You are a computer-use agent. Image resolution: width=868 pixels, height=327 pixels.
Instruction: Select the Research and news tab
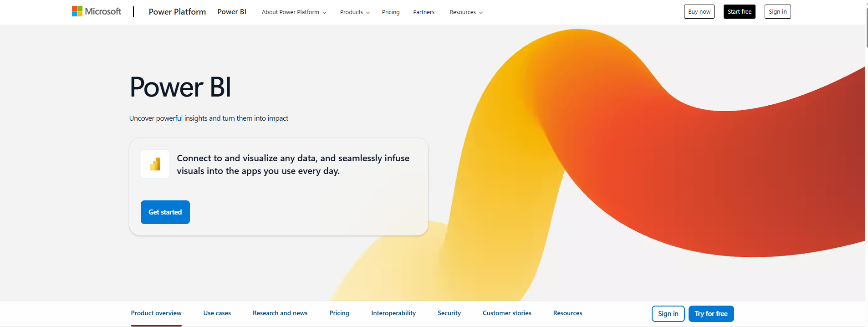point(280,313)
